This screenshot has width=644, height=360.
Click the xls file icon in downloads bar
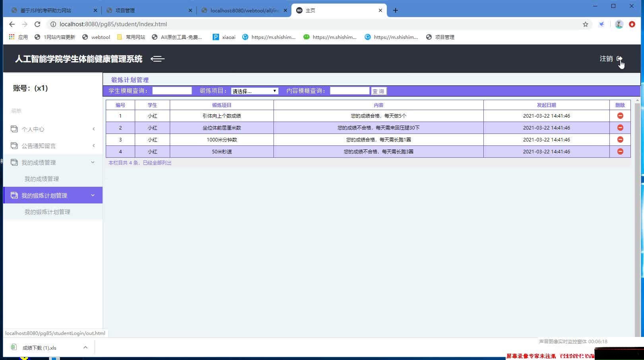(14, 347)
